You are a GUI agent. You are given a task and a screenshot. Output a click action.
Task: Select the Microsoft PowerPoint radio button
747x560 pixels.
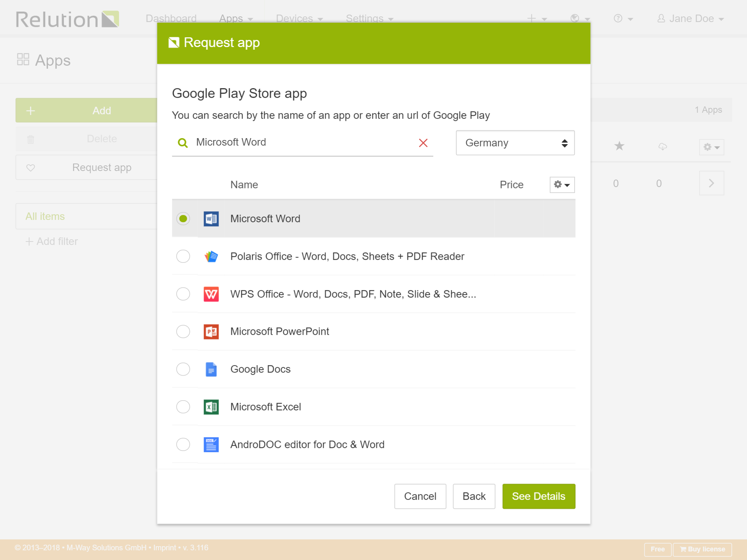(x=183, y=332)
